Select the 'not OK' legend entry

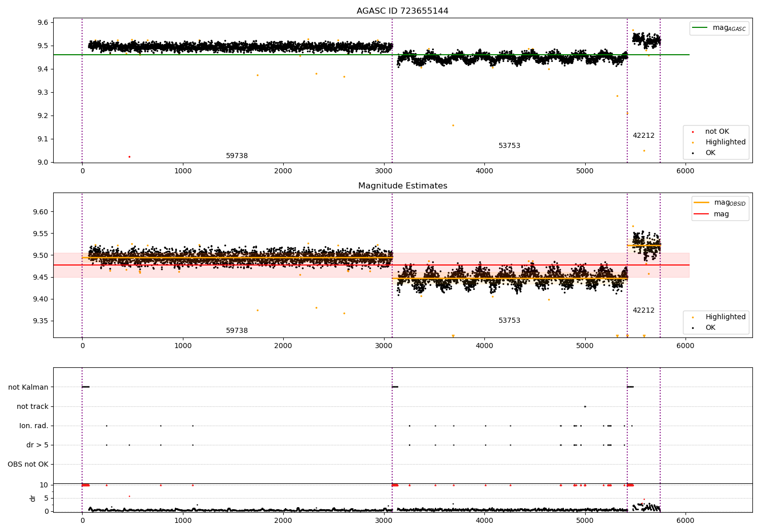pyautogui.click(x=717, y=132)
